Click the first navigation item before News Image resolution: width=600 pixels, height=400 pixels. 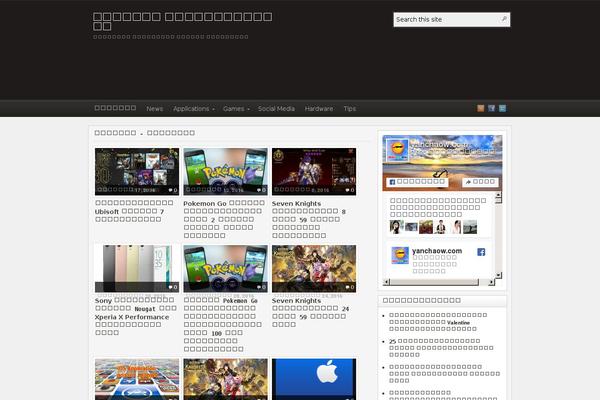click(x=115, y=108)
